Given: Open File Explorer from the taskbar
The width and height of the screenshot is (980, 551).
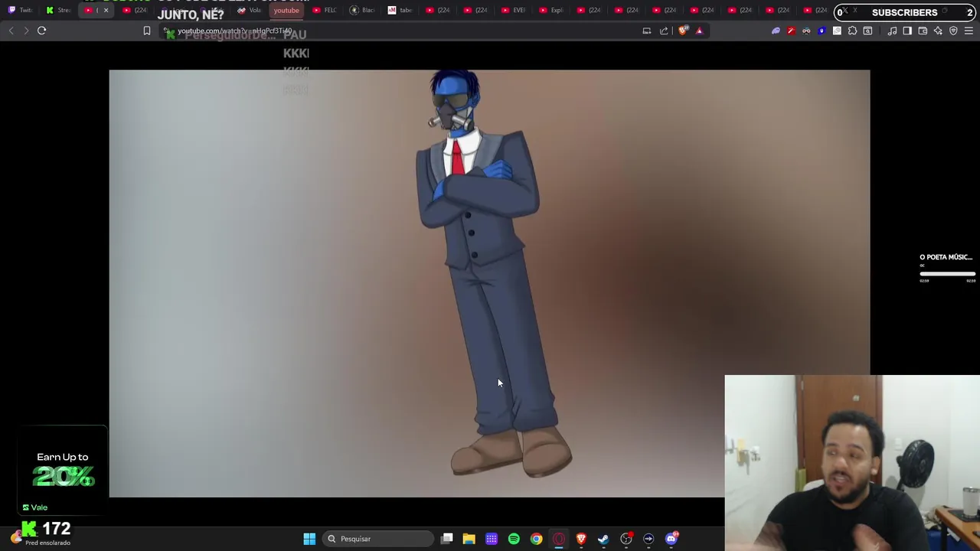Looking at the screenshot, I should coord(469,539).
